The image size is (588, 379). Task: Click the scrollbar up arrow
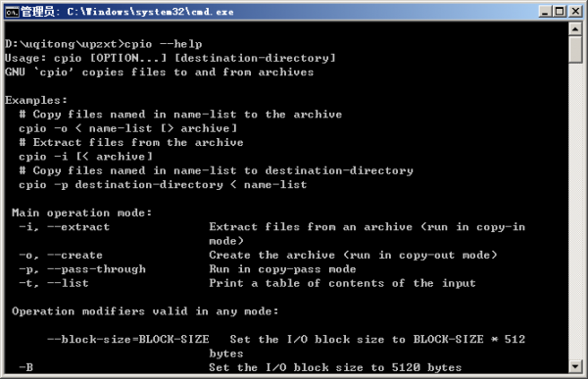pyautogui.click(x=575, y=28)
